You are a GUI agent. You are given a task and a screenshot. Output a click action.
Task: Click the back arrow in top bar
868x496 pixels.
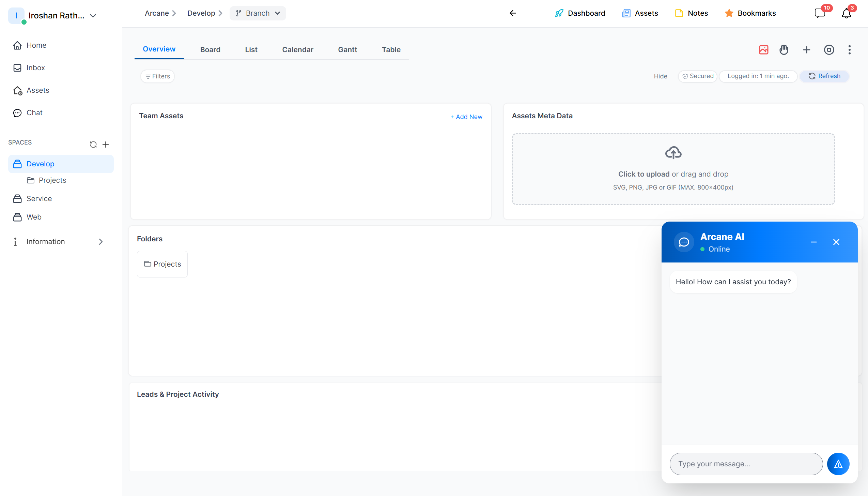(513, 13)
